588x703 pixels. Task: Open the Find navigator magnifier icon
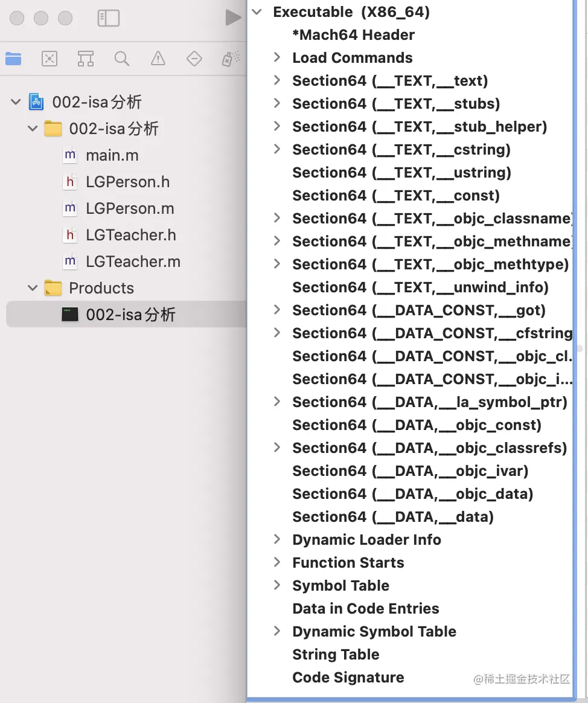click(122, 59)
